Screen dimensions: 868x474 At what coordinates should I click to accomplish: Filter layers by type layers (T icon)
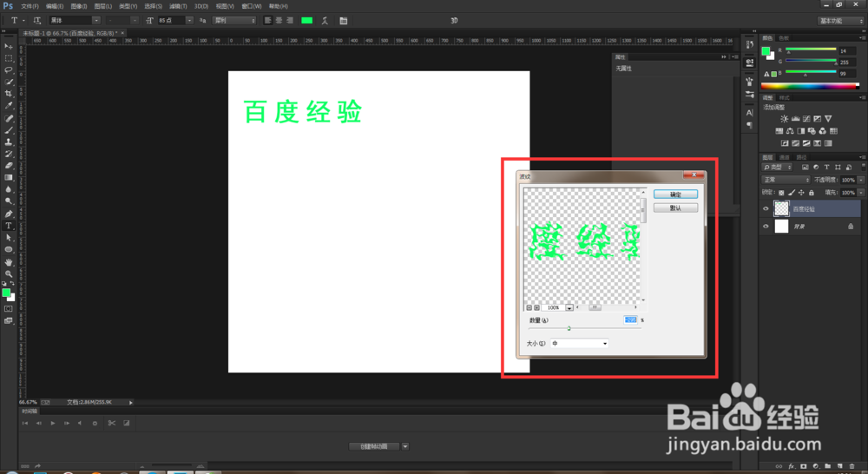(826, 167)
